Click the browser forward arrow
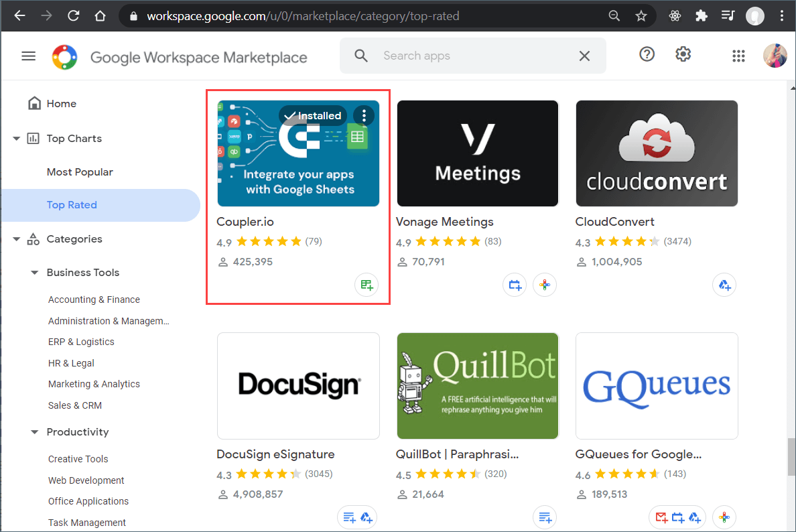This screenshot has width=796, height=532. click(x=46, y=15)
